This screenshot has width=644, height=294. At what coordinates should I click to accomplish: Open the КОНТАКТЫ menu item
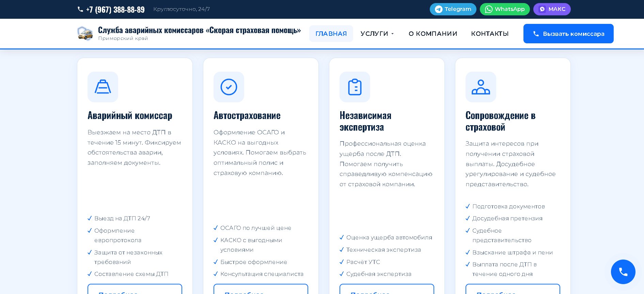pyautogui.click(x=490, y=33)
